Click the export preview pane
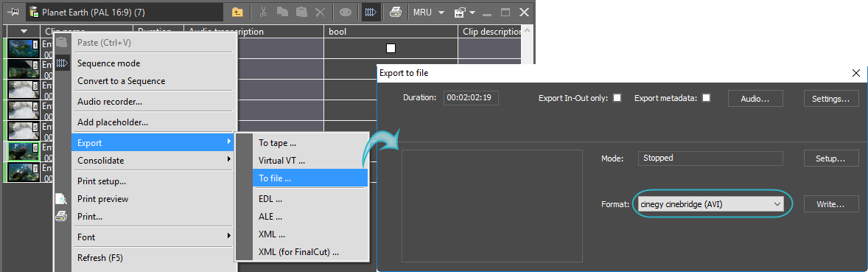Screen dimensions: 868x272 pyautogui.click(x=492, y=206)
